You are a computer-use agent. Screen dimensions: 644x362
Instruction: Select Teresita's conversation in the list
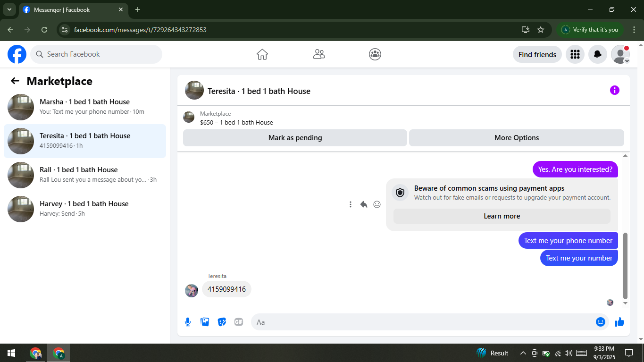pyautogui.click(x=85, y=141)
